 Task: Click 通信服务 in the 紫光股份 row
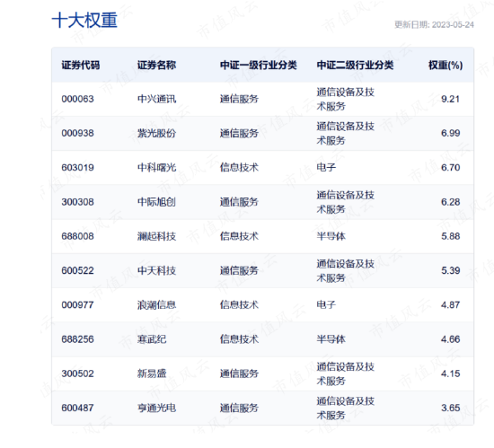pyautogui.click(x=239, y=133)
